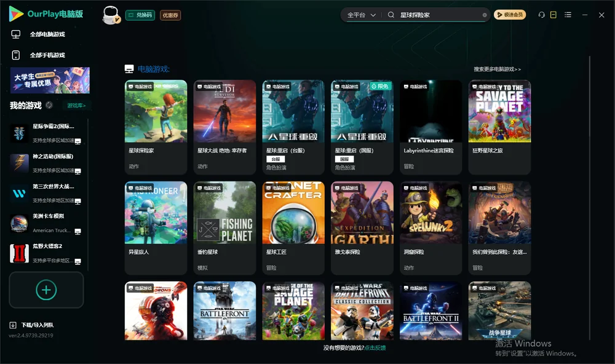
Task: Click the 荒野大镖客2 red game icon
Action: pos(19,253)
